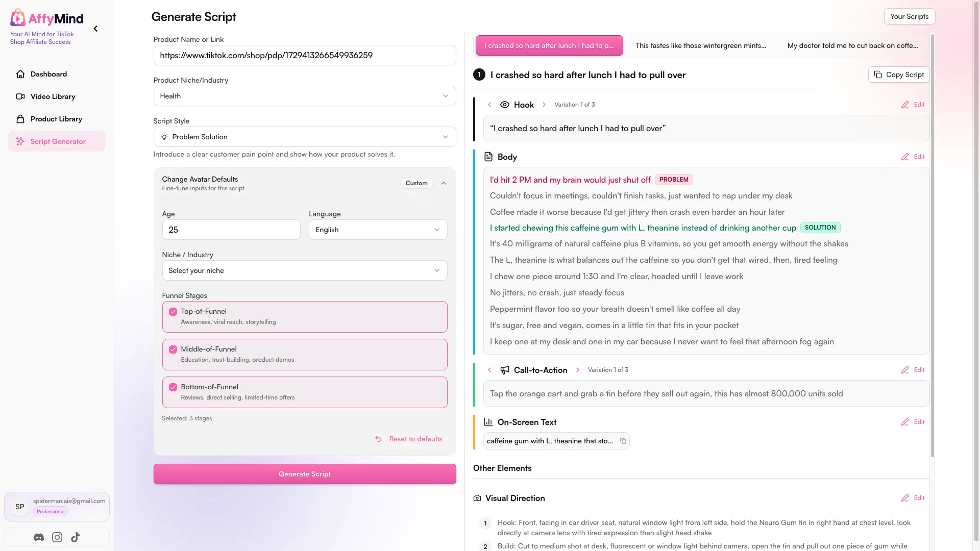Open the TikTok icon in sidebar footer
This screenshot has height=551, width=980.
tap(76, 537)
